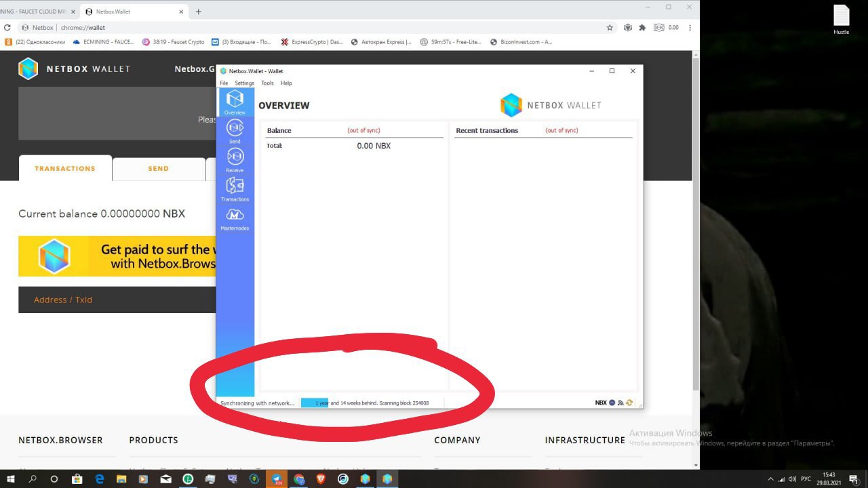Screen dimensions: 868x488
Task: Click the 'Address / TxId' column header
Action: (x=63, y=300)
